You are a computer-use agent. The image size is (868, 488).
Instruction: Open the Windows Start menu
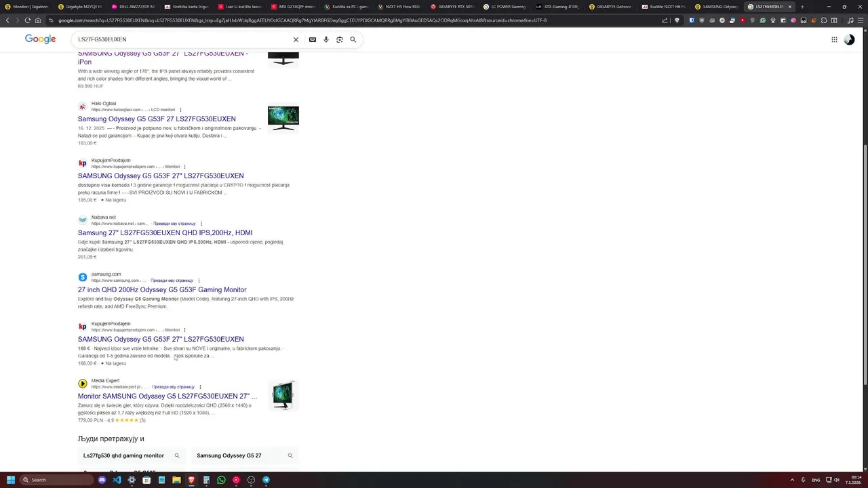point(10,480)
